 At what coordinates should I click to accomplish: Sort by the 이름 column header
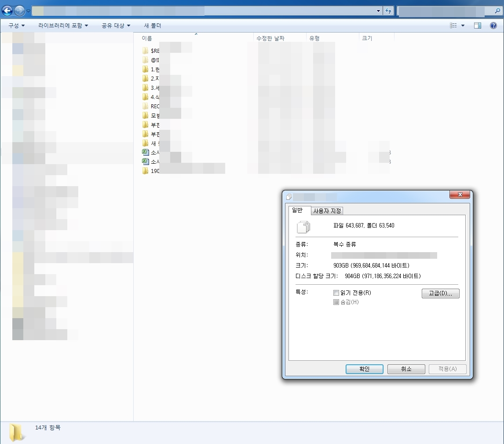(x=196, y=38)
